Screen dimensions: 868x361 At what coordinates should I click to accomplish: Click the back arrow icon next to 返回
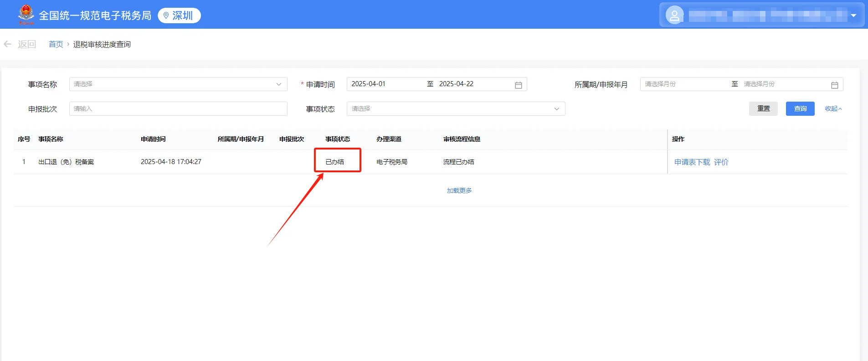[7, 44]
